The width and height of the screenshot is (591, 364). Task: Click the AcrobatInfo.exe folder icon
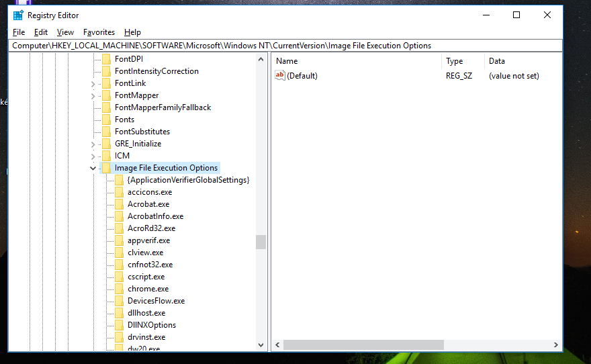119,216
